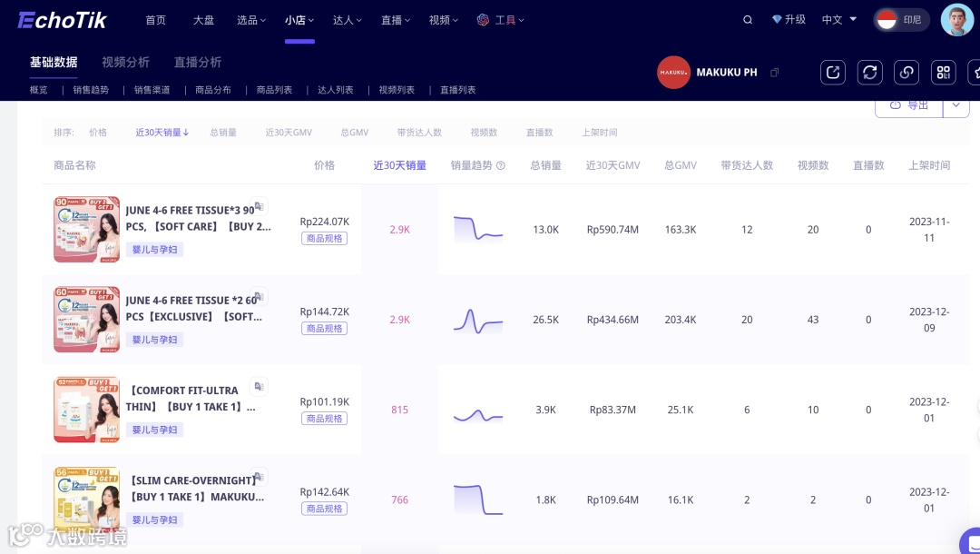Screen dimensions: 980x554
Task: Open 商品规格 for the Rp144.72K product
Action: [x=324, y=328]
